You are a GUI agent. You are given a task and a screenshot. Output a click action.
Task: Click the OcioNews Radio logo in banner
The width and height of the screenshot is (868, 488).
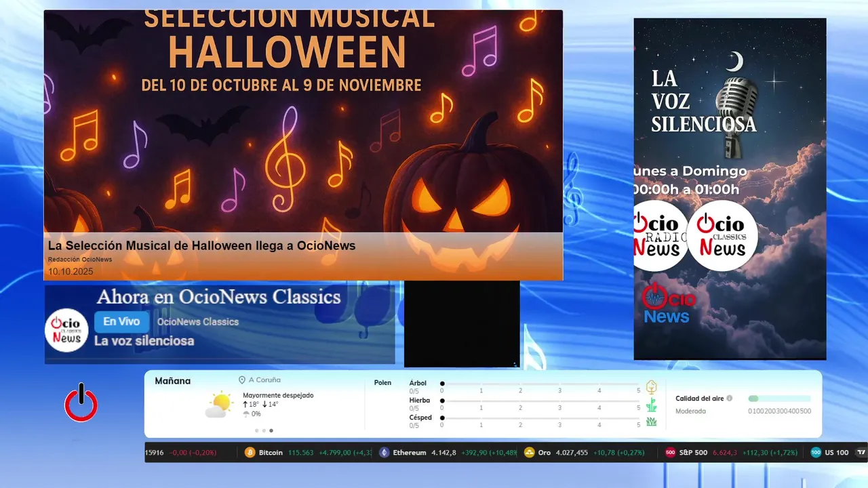659,236
